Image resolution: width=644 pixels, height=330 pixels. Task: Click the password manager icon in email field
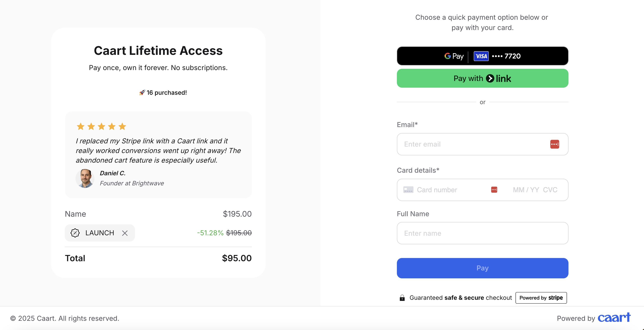(x=555, y=144)
